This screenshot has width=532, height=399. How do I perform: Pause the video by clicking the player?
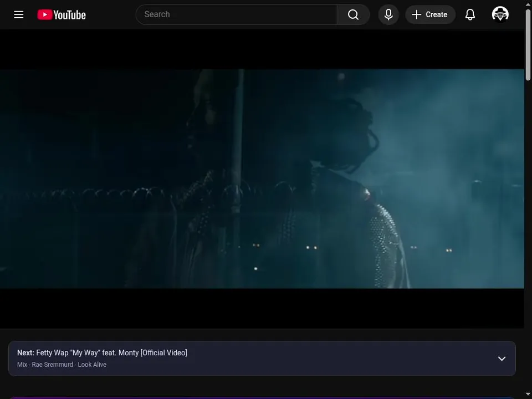(262, 179)
